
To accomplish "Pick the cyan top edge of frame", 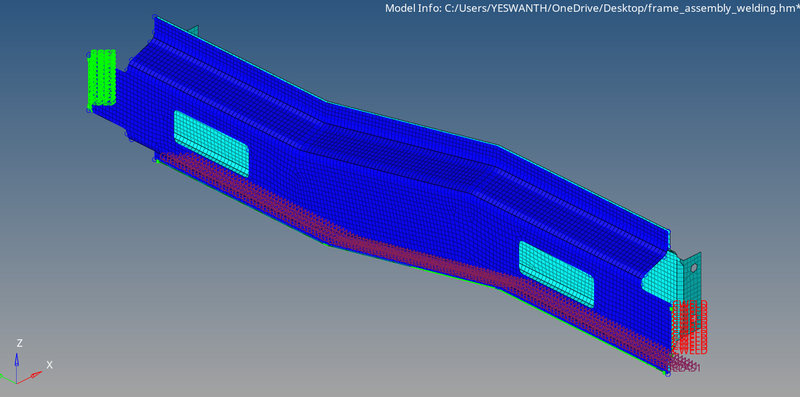I will pos(408,121).
